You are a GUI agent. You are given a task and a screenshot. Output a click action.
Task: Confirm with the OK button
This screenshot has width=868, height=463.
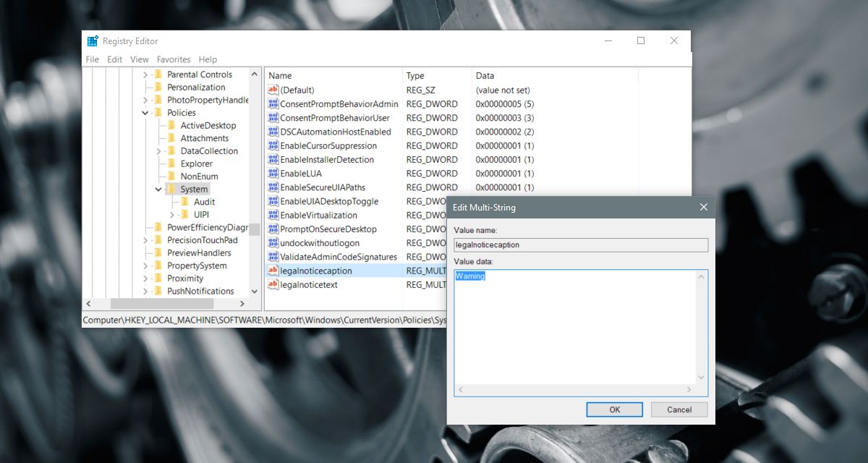coord(614,409)
